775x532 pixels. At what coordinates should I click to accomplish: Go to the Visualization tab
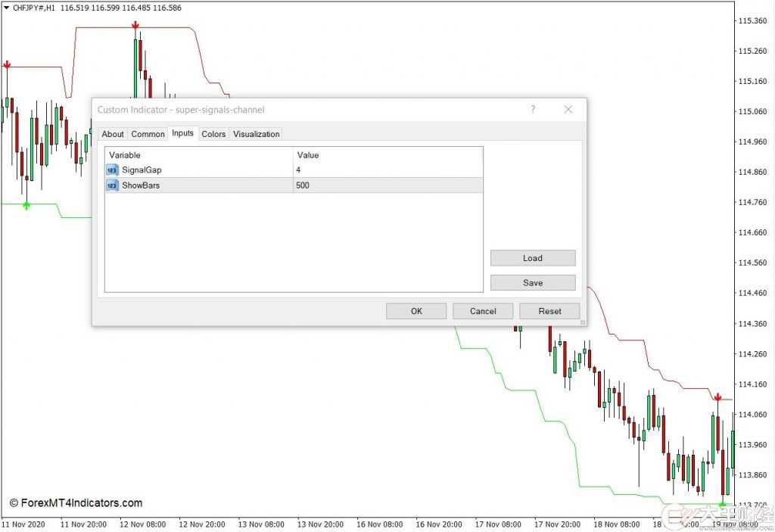click(256, 134)
